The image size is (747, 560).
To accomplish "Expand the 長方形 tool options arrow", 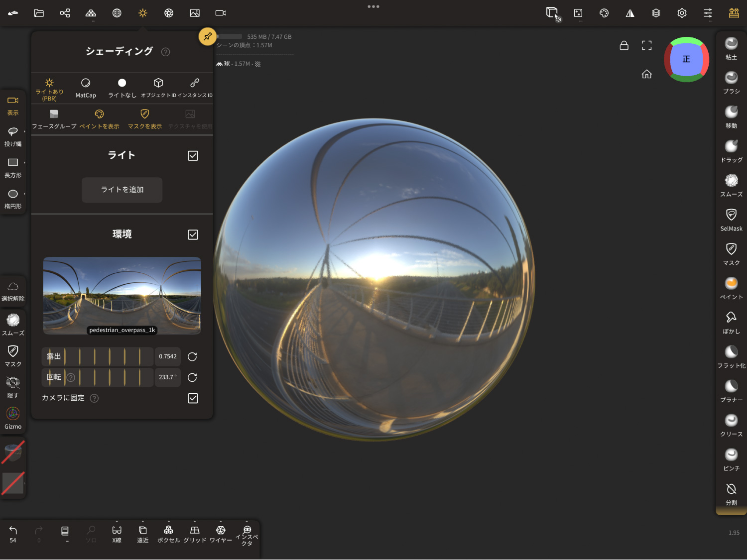I will (x=24, y=163).
